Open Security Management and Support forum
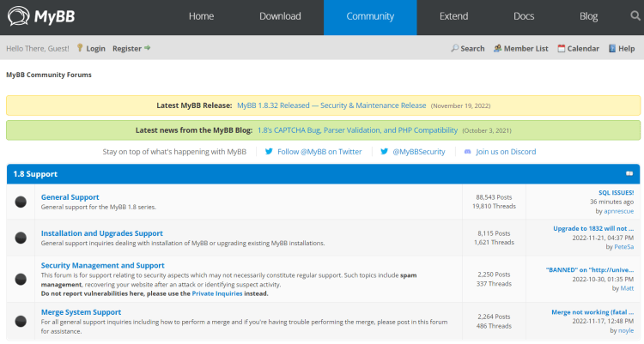 pyautogui.click(x=103, y=265)
